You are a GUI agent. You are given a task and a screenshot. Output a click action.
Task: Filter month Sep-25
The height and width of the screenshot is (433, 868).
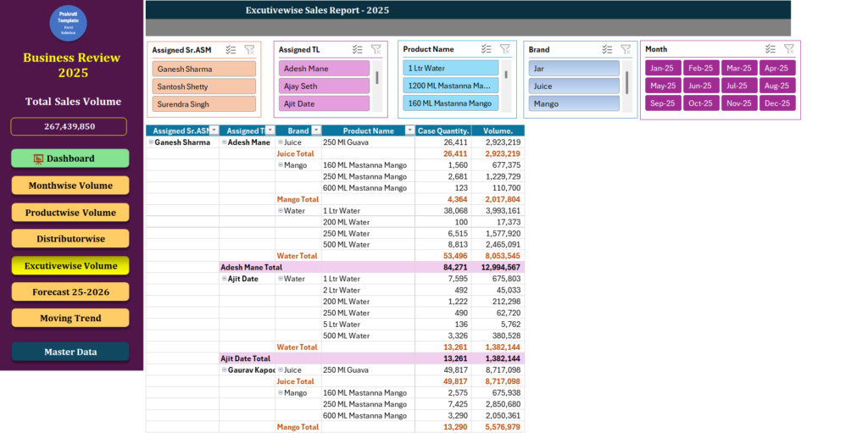[663, 103]
